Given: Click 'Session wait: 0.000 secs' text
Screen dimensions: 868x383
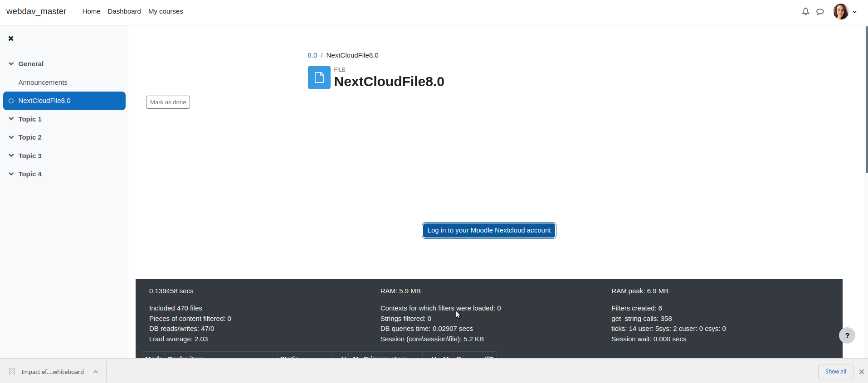Looking at the screenshot, I should tap(649, 339).
